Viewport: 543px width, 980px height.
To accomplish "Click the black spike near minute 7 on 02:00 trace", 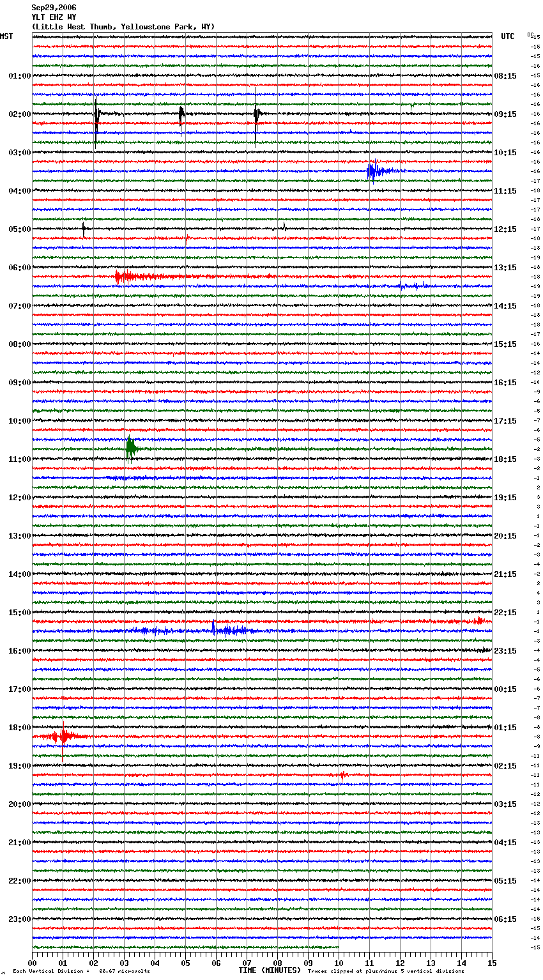I will click(x=256, y=117).
